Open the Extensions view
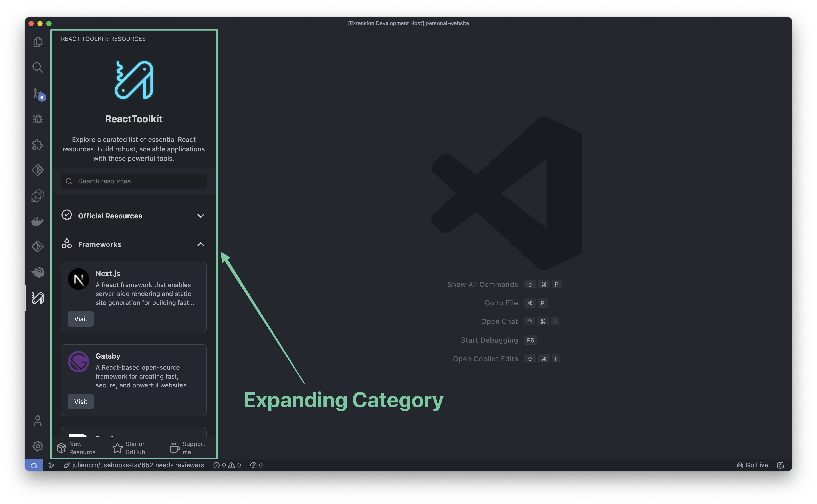Screen dimensions: 817x504 pyautogui.click(x=38, y=144)
